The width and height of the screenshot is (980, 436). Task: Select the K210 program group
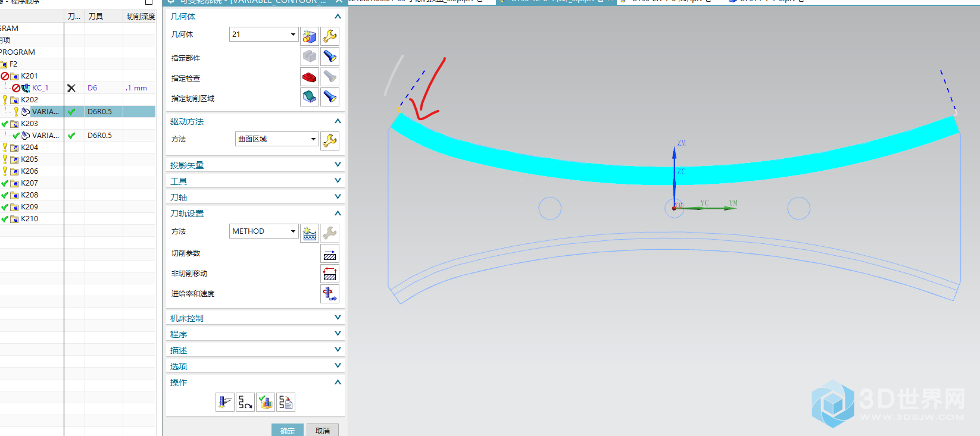click(x=29, y=219)
